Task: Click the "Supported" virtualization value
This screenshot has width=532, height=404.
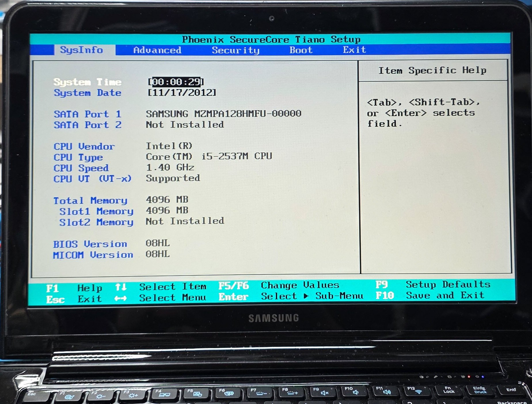Action: tap(173, 178)
